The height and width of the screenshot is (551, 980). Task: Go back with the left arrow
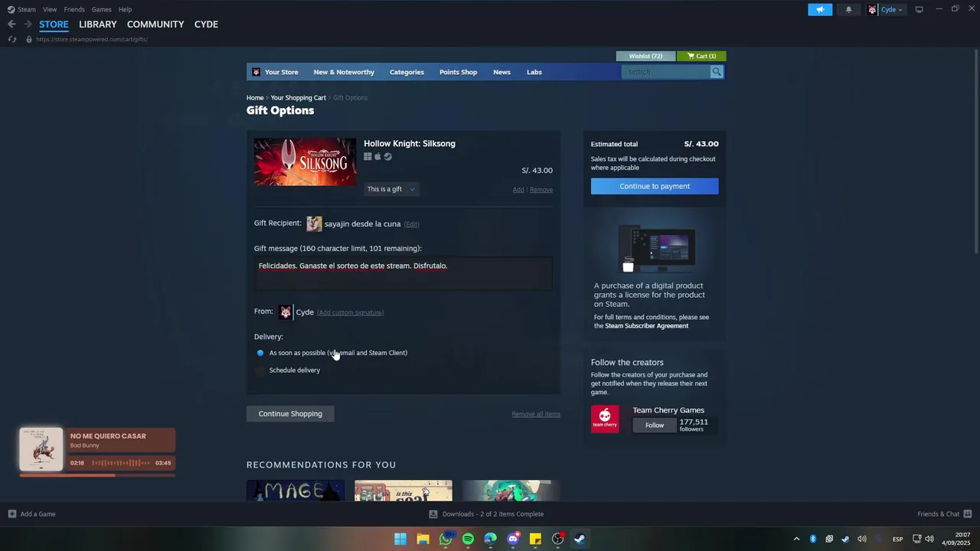pyautogui.click(x=11, y=24)
